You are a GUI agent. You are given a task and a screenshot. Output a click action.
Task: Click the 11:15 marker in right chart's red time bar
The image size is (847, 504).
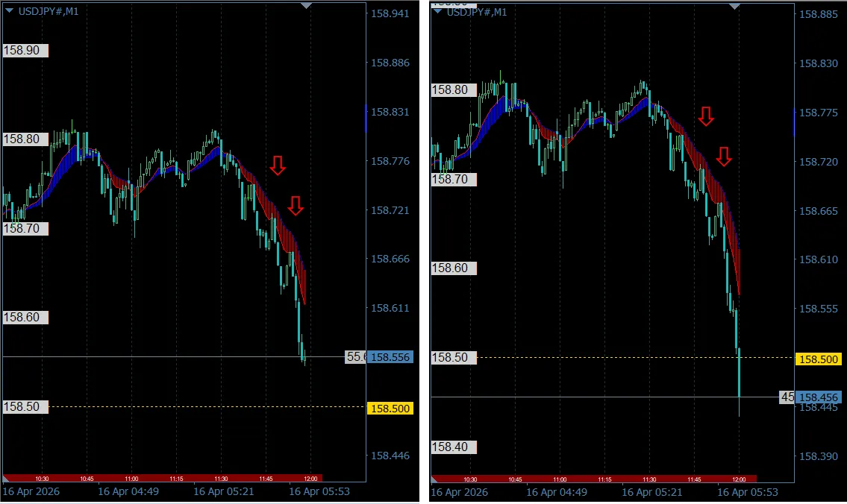click(x=604, y=479)
